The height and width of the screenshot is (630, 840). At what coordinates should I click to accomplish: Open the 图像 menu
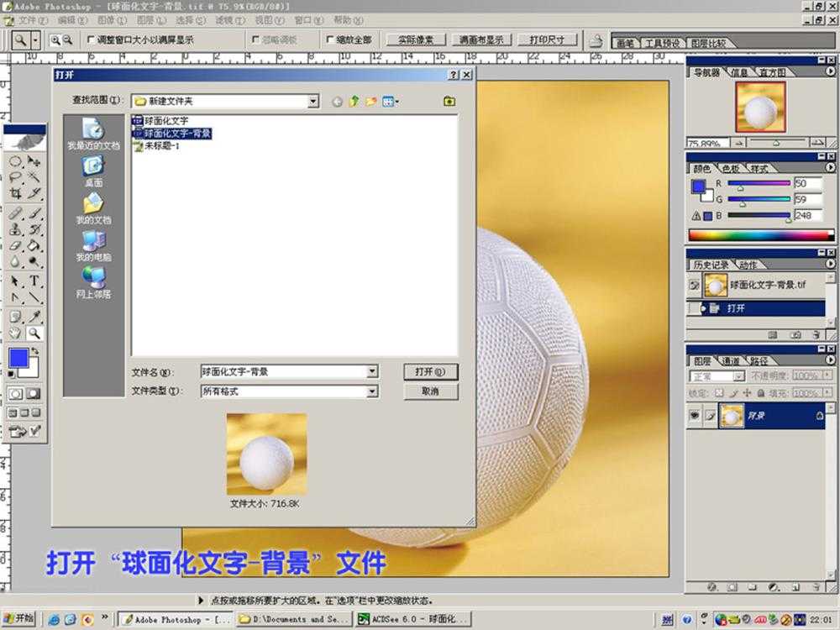[x=112, y=20]
